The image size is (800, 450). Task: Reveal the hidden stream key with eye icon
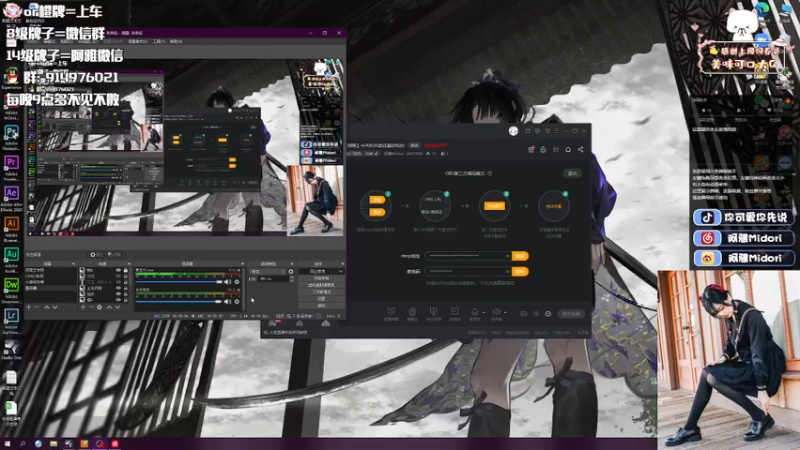(507, 271)
